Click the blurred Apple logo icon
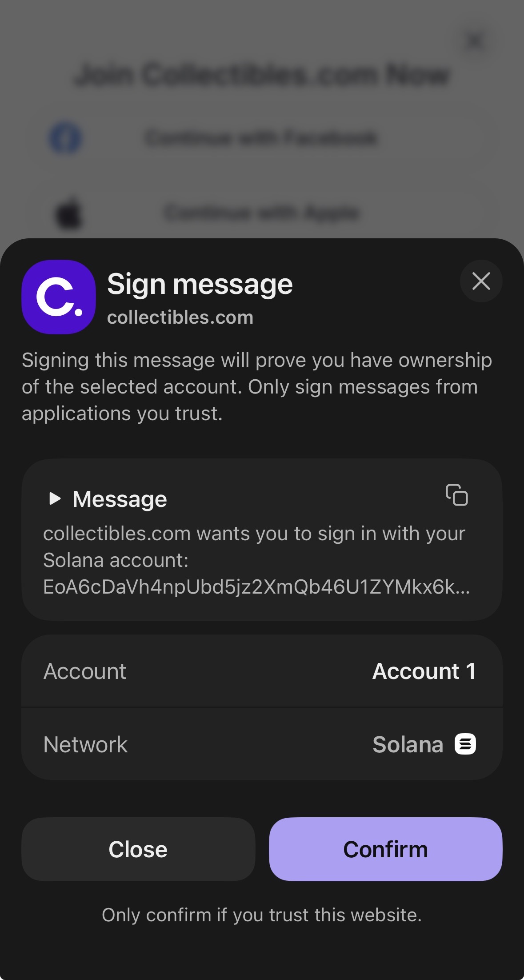Screen dimensions: 524x980 click(69, 213)
